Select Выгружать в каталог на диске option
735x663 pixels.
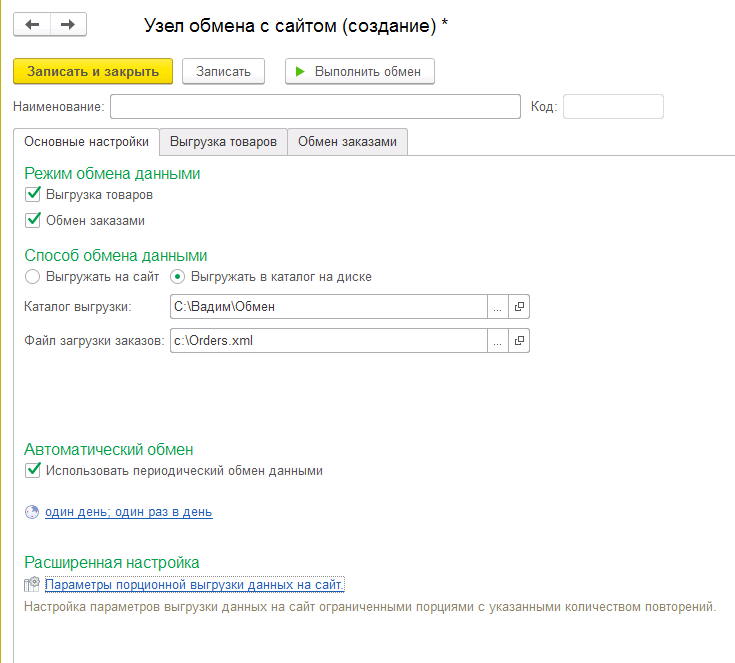[178, 276]
